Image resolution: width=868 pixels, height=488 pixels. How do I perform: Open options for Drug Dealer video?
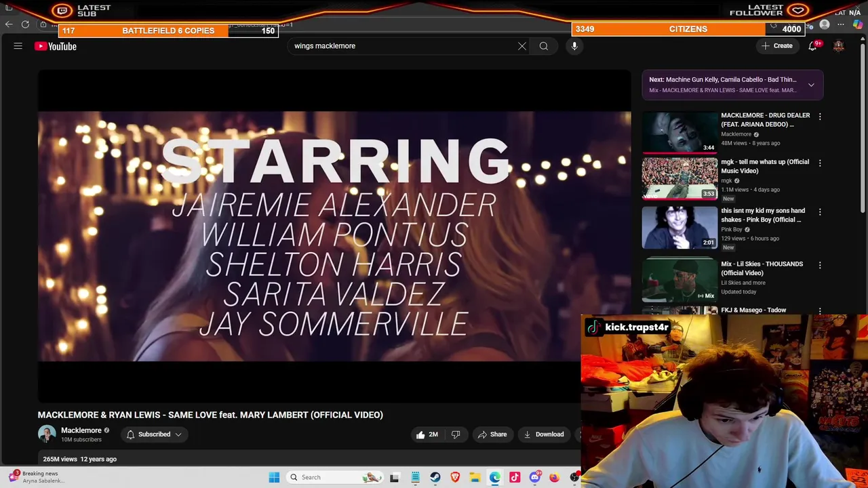pos(820,117)
